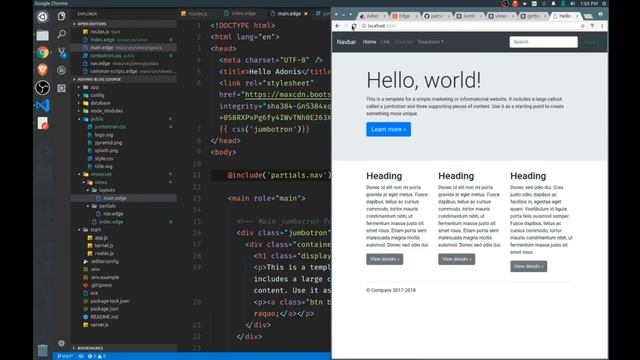The image size is (640, 360).
Task: Click the git branch indicator in status bar
Action: [x=65, y=356]
